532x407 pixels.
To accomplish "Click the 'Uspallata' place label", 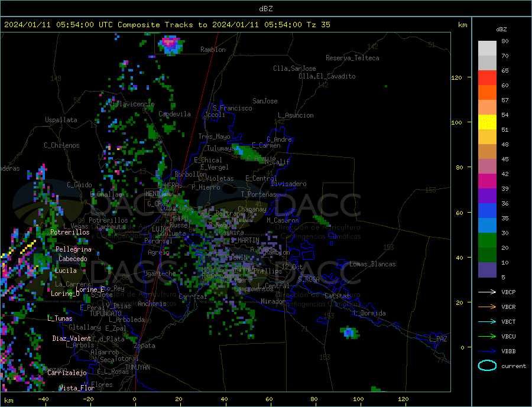I will click(x=61, y=120).
